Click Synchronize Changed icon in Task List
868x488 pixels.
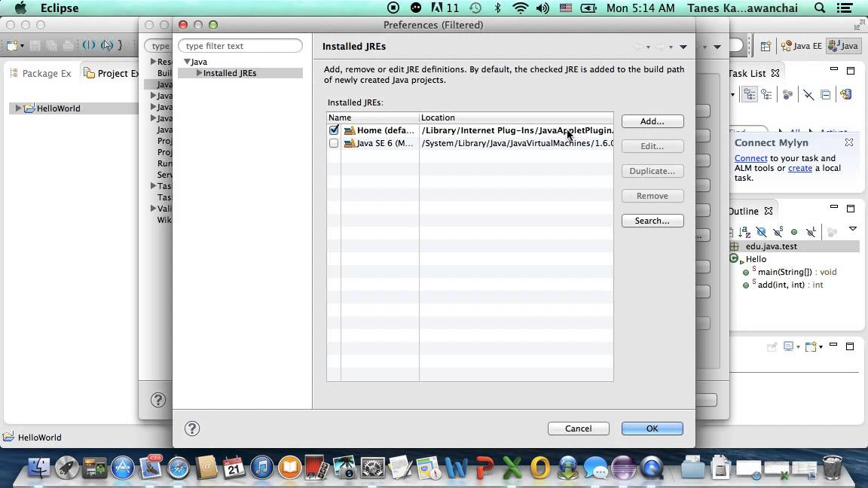[x=846, y=95]
